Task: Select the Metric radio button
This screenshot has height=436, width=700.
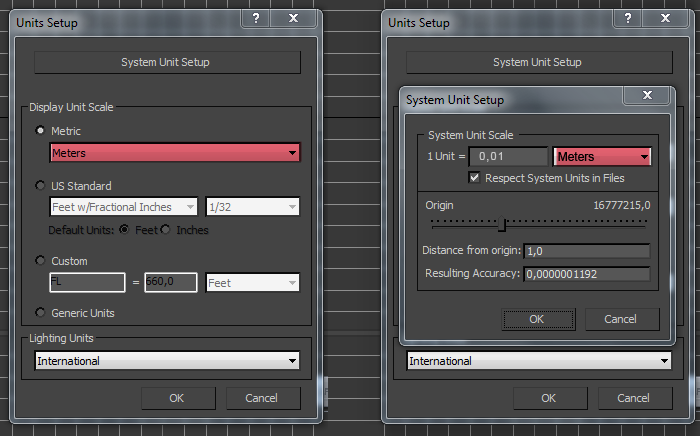Action: click(x=40, y=130)
